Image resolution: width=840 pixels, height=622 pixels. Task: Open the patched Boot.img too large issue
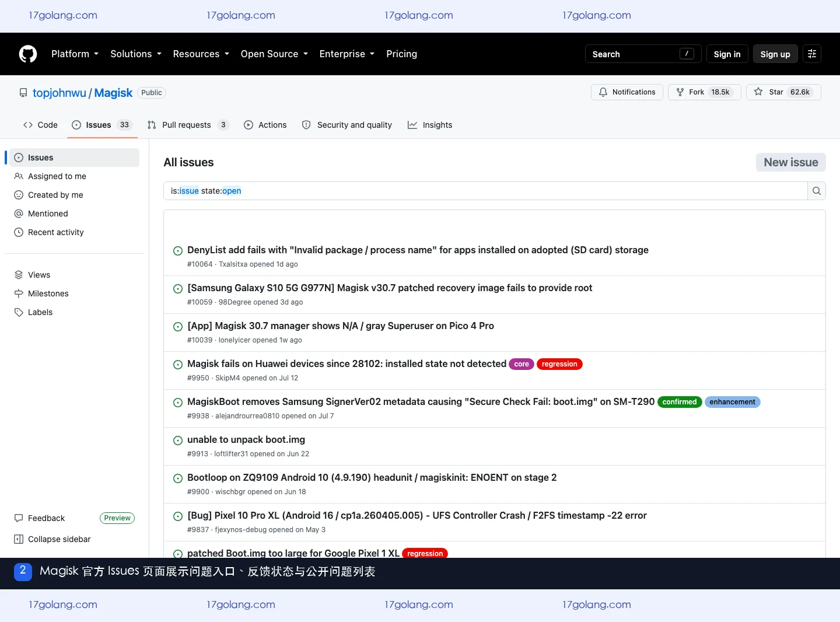[x=293, y=553]
